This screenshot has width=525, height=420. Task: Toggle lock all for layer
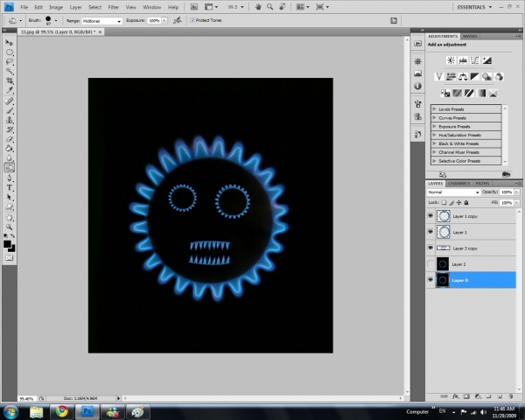pos(466,202)
